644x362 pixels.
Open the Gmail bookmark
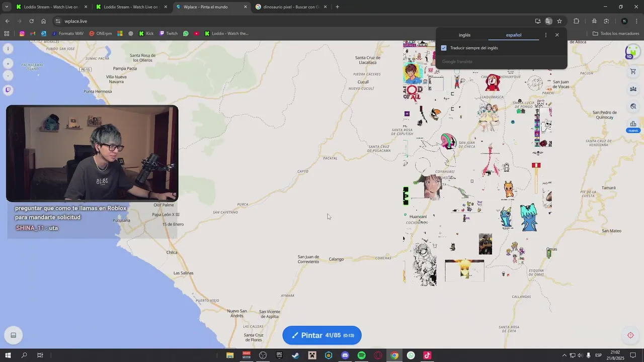[x=33, y=34]
